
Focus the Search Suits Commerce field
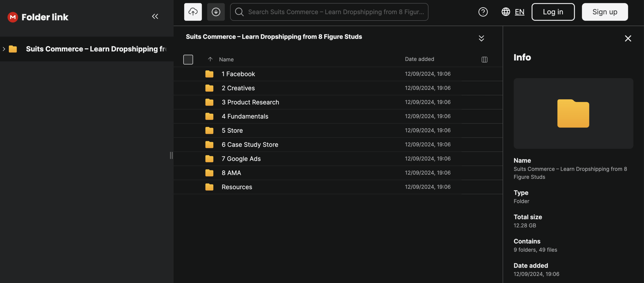tap(336, 12)
